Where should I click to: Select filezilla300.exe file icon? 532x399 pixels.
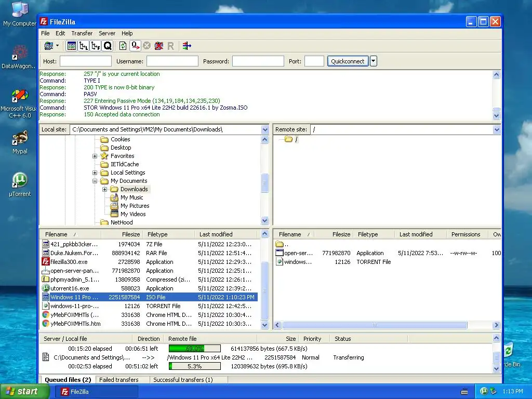(46, 262)
